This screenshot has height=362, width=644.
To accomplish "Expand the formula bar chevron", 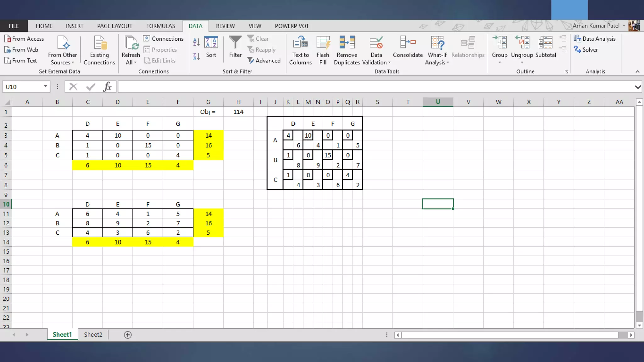I will pos(638,87).
